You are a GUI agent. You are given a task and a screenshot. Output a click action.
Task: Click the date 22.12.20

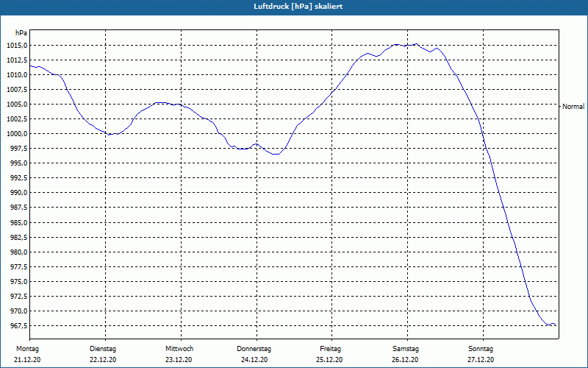click(x=103, y=360)
